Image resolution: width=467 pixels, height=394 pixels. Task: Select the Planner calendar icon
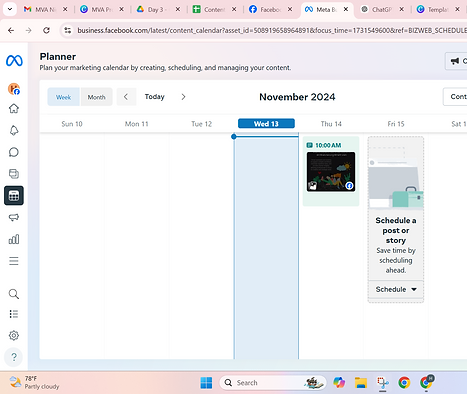(x=14, y=196)
